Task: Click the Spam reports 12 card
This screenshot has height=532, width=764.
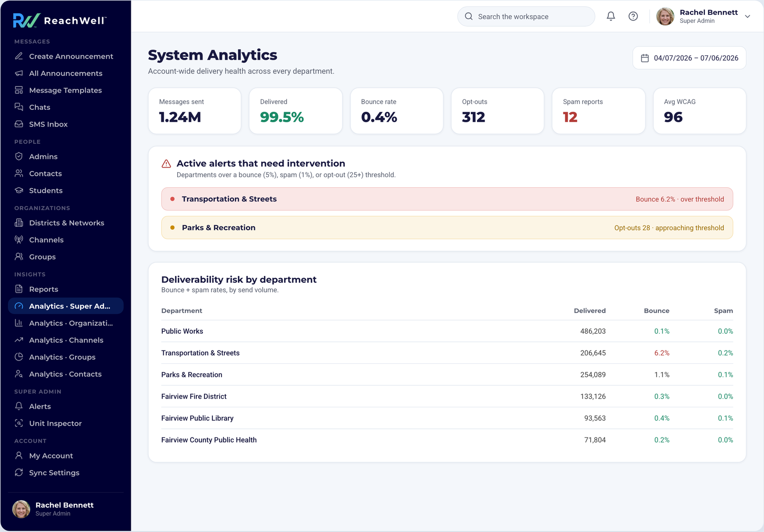Action: tap(598, 111)
